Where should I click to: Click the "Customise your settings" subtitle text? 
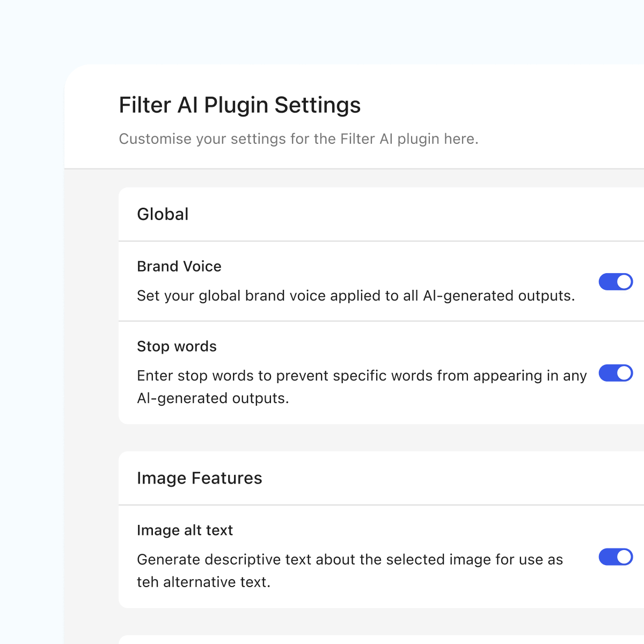[x=298, y=139]
